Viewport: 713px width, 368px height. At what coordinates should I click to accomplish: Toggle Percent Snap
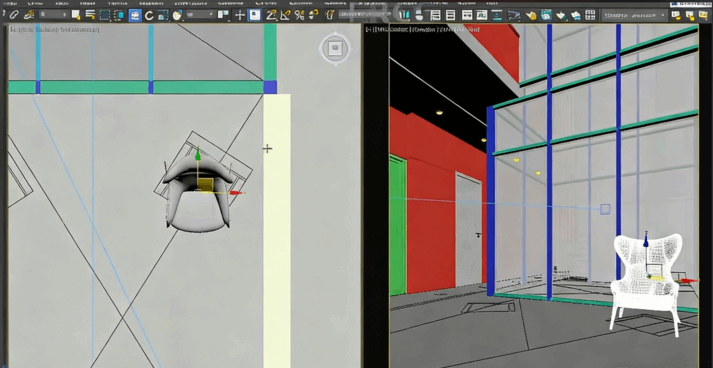[299, 15]
